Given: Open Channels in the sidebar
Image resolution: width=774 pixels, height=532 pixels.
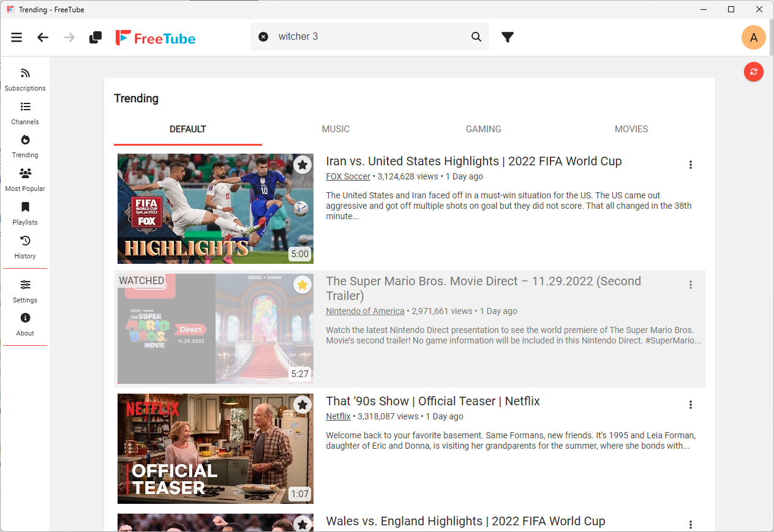Looking at the screenshot, I should [x=25, y=113].
